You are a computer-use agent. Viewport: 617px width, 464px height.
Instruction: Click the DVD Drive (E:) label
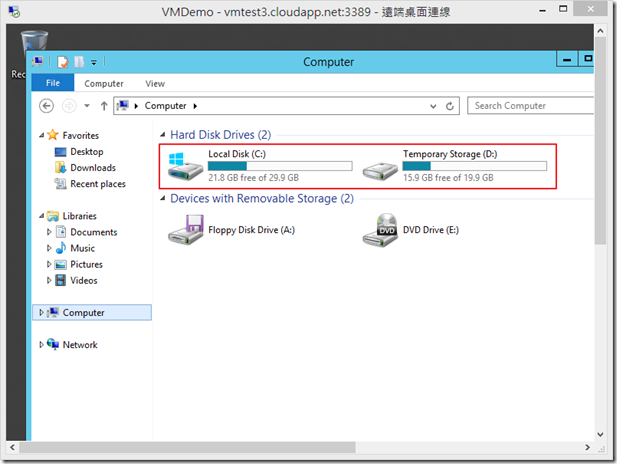click(x=431, y=230)
